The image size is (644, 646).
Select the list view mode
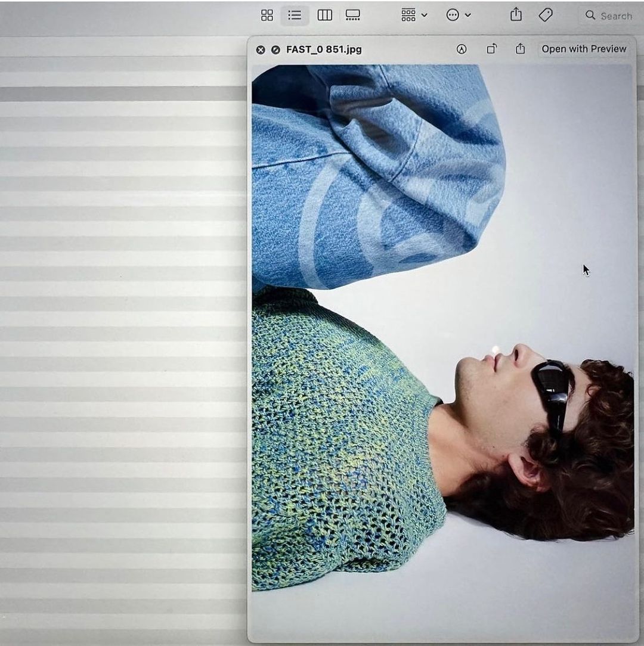point(295,15)
